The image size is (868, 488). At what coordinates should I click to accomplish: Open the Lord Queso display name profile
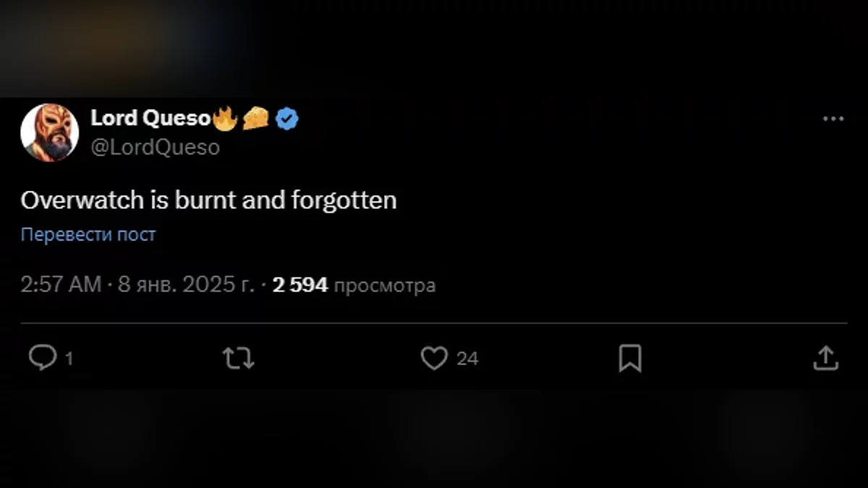150,119
